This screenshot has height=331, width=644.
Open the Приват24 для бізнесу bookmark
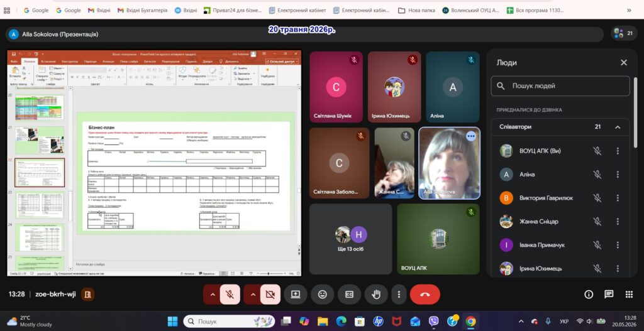[x=233, y=10]
